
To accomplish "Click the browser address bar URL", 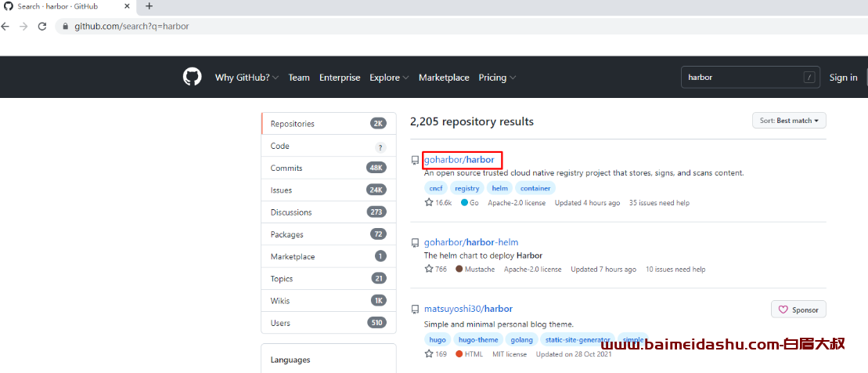I will tap(131, 26).
